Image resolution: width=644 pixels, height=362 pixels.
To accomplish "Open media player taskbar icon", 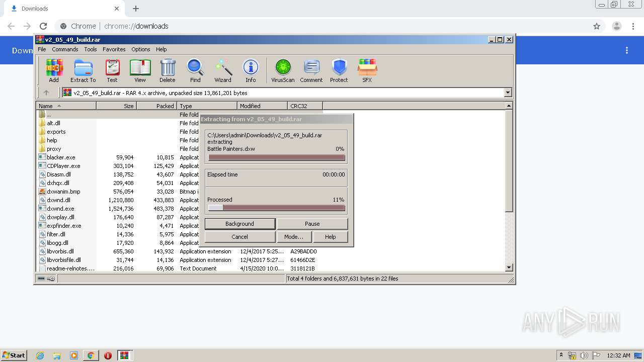I will coord(74,355).
